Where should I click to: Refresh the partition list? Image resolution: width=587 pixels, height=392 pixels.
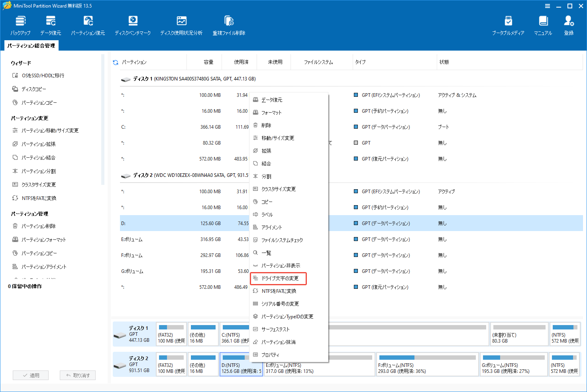point(115,62)
